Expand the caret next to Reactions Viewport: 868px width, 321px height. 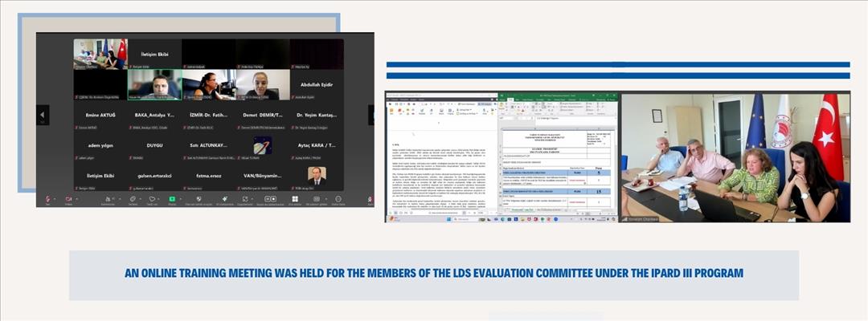pyautogui.click(x=159, y=198)
